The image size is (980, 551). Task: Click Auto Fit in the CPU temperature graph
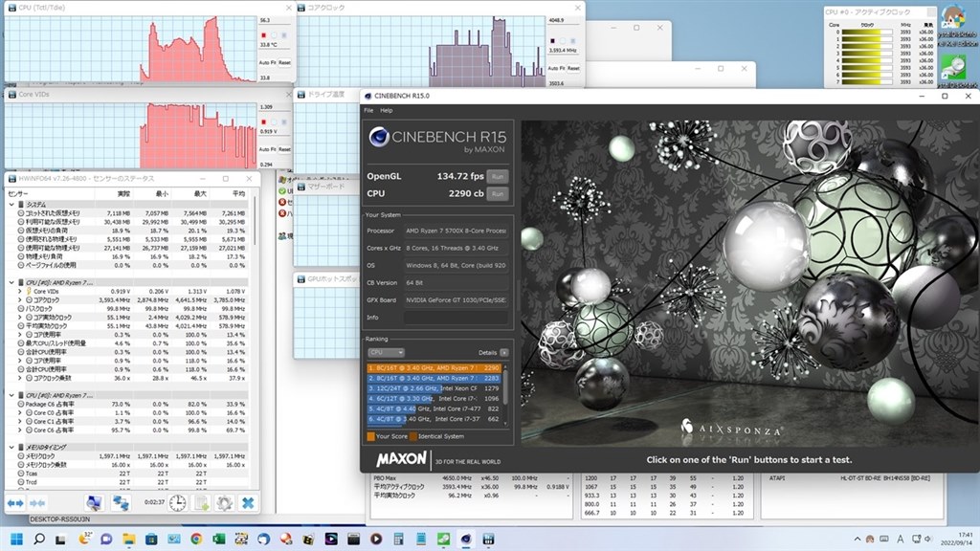click(268, 62)
